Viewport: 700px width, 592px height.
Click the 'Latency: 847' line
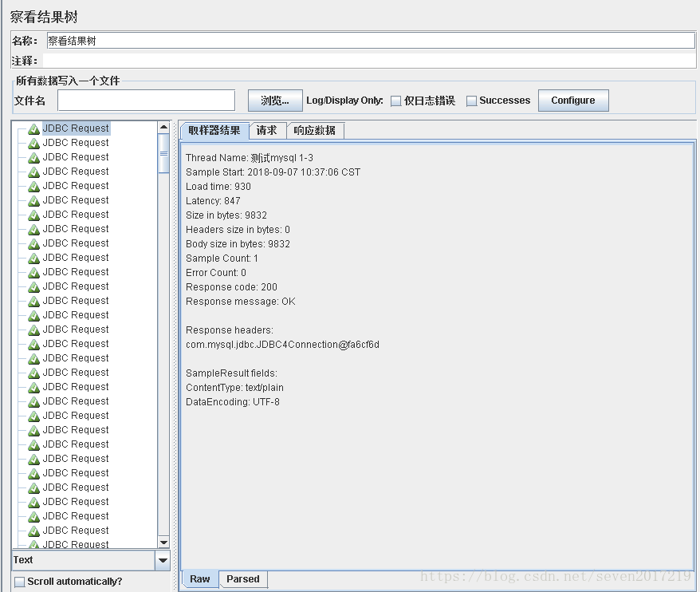(213, 201)
